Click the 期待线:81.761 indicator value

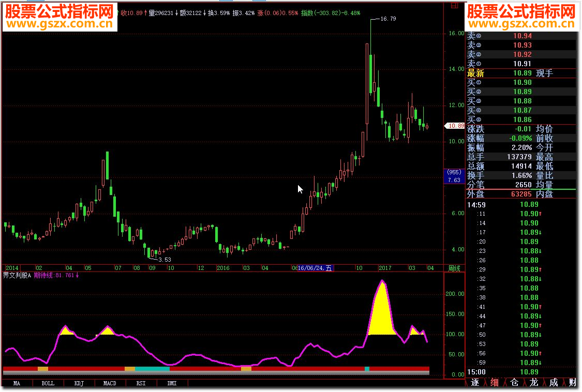tap(56, 276)
